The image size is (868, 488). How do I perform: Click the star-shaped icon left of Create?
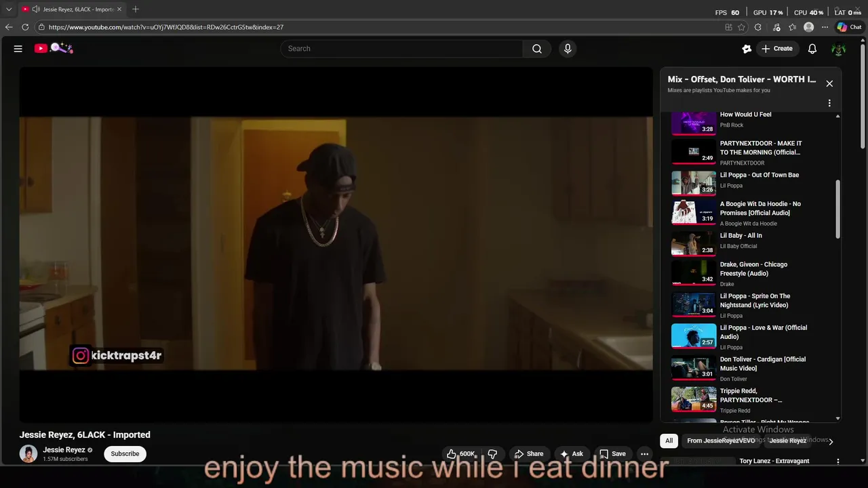[747, 49]
